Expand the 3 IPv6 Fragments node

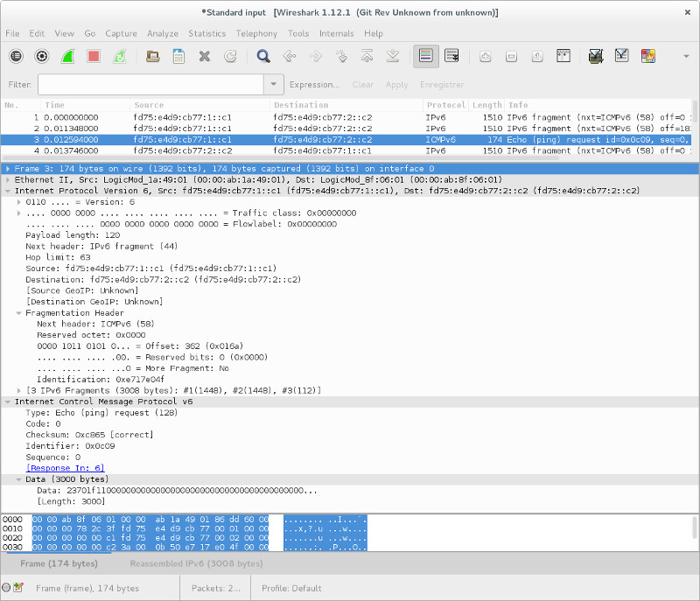click(x=18, y=391)
